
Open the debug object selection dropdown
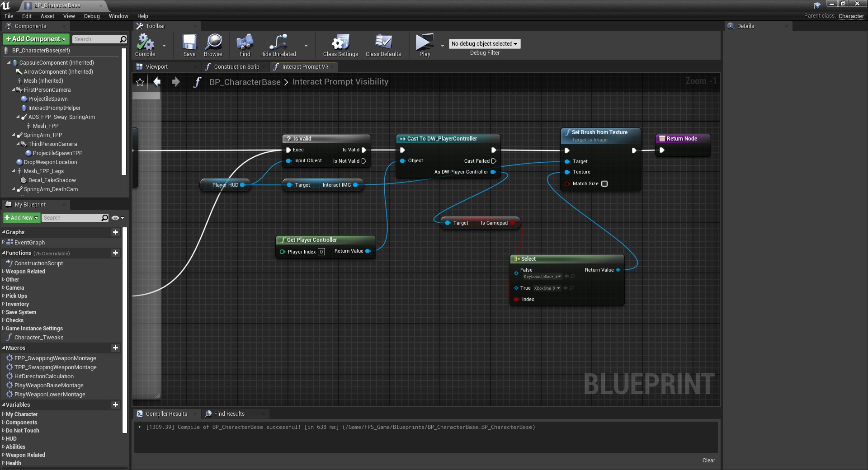484,44
